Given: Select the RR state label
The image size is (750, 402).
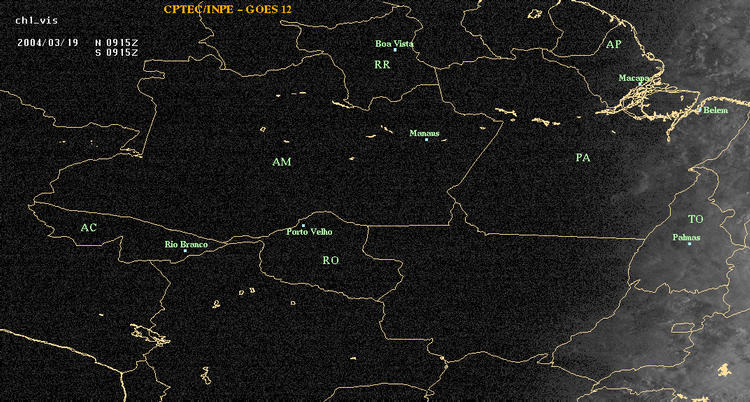Looking at the screenshot, I should click(x=382, y=65).
